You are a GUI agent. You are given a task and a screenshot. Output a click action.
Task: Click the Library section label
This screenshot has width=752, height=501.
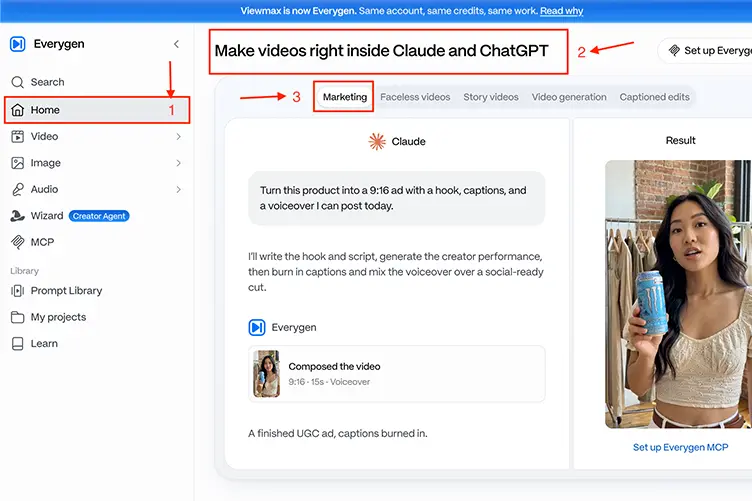pyautogui.click(x=24, y=271)
